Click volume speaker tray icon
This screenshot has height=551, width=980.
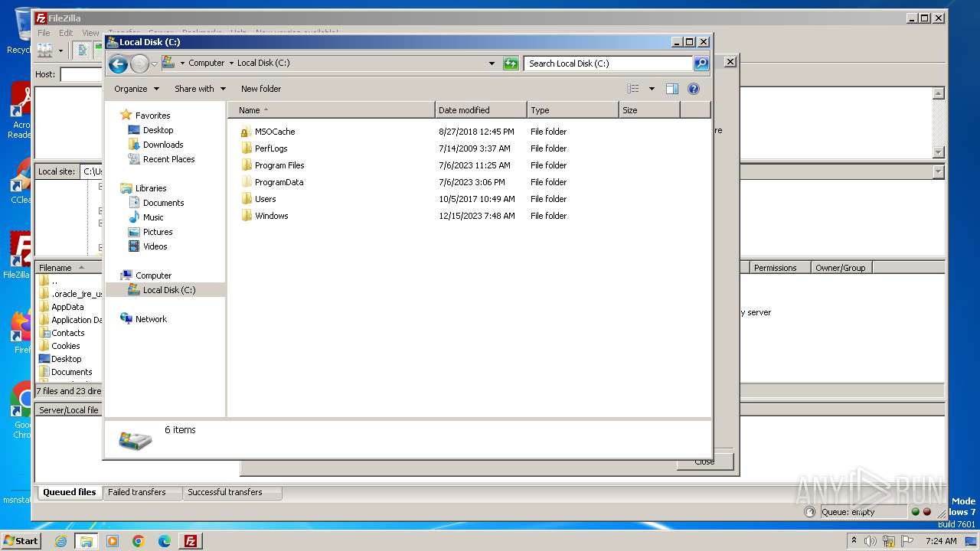(x=871, y=541)
